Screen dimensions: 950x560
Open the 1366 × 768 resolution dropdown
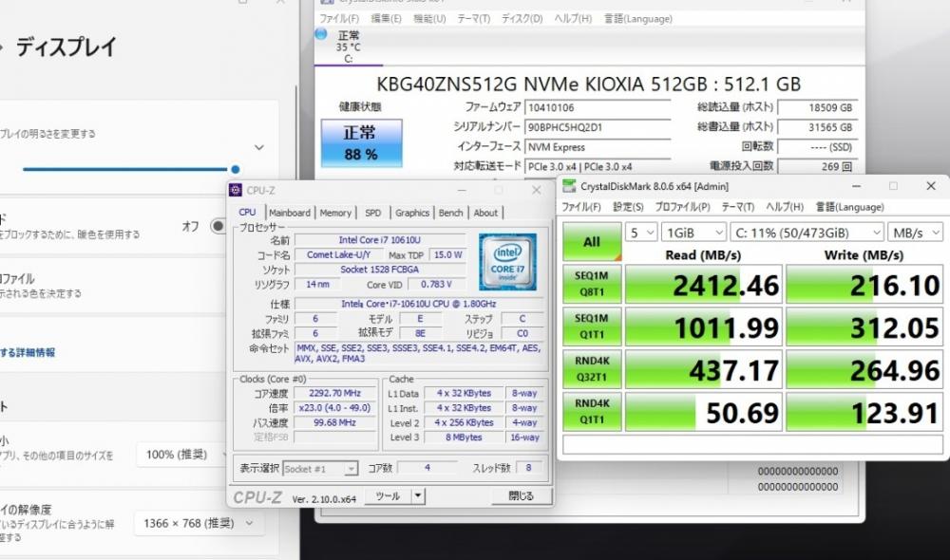pos(199,523)
